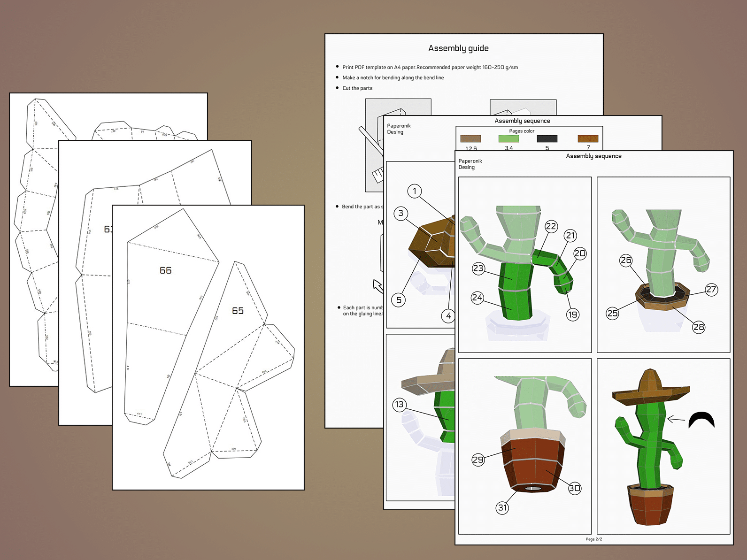Open the finished sombrero cactus image
The width and height of the screenshot is (747, 560).
(x=663, y=446)
